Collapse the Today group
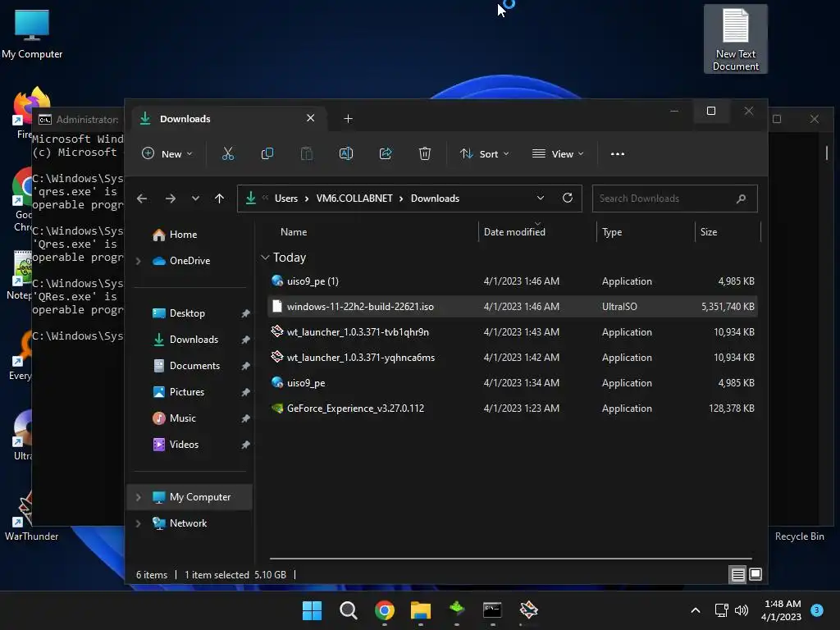Viewport: 840px width, 630px height. (x=265, y=258)
